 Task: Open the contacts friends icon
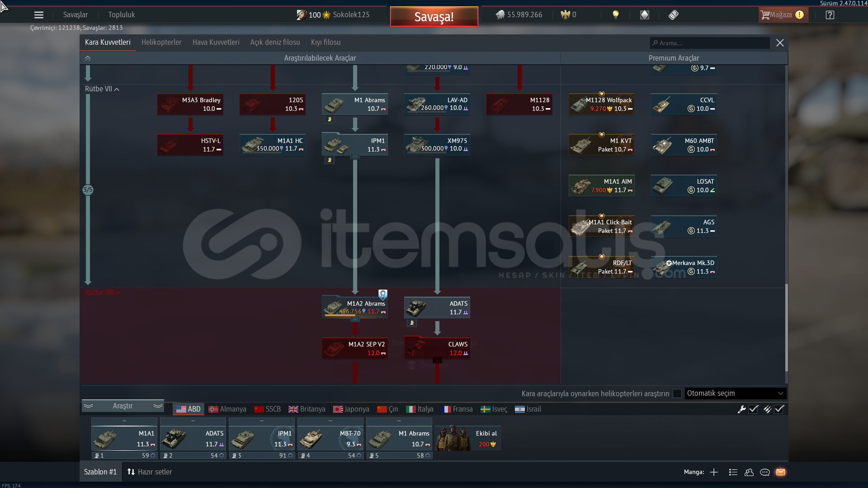[x=749, y=472]
